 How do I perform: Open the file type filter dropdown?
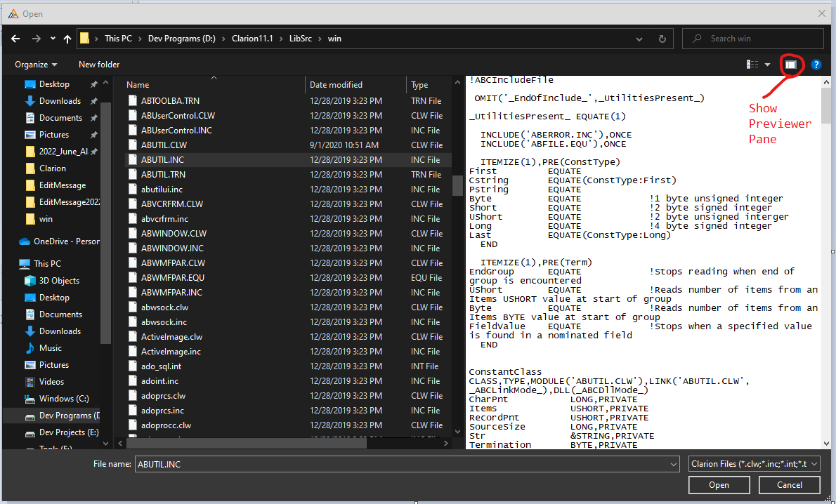[x=754, y=464]
